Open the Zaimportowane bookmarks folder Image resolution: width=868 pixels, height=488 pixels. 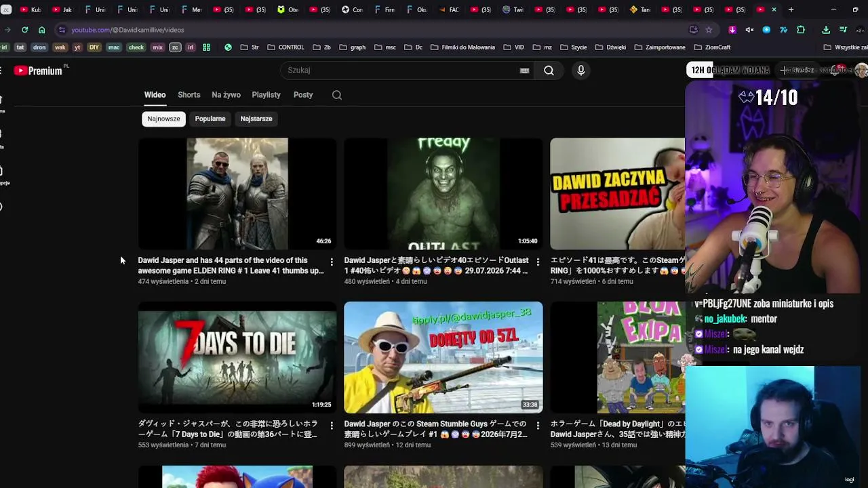(x=660, y=47)
